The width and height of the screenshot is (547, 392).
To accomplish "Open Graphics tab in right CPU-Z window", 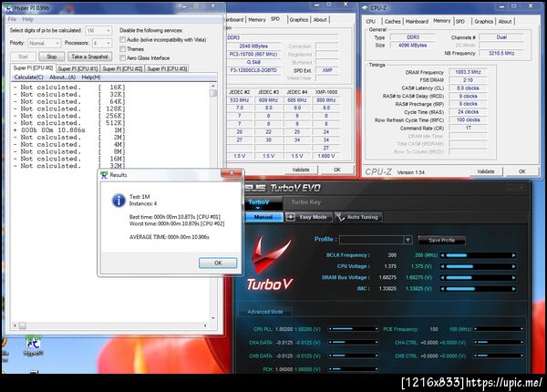I will pyautogui.click(x=483, y=21).
